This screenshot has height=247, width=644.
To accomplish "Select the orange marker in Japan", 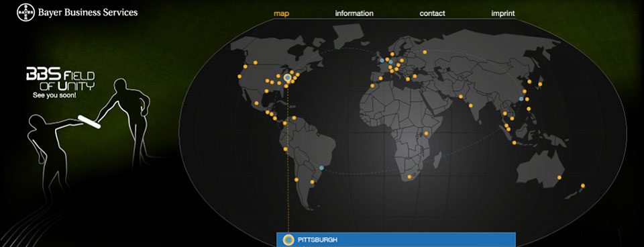I will (540, 84).
